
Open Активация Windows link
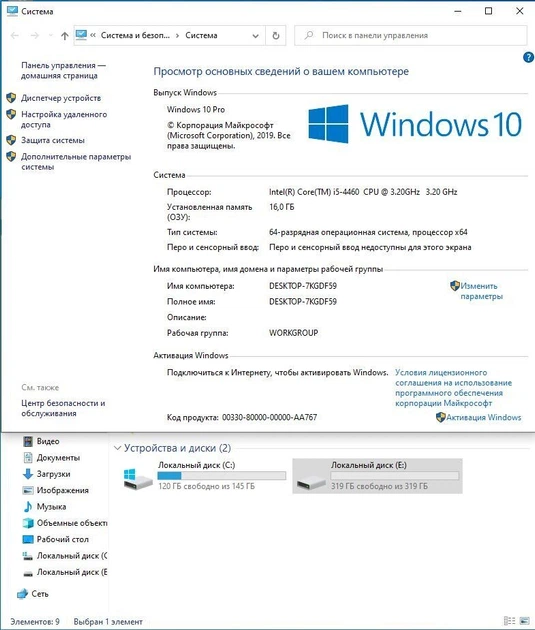click(x=484, y=417)
